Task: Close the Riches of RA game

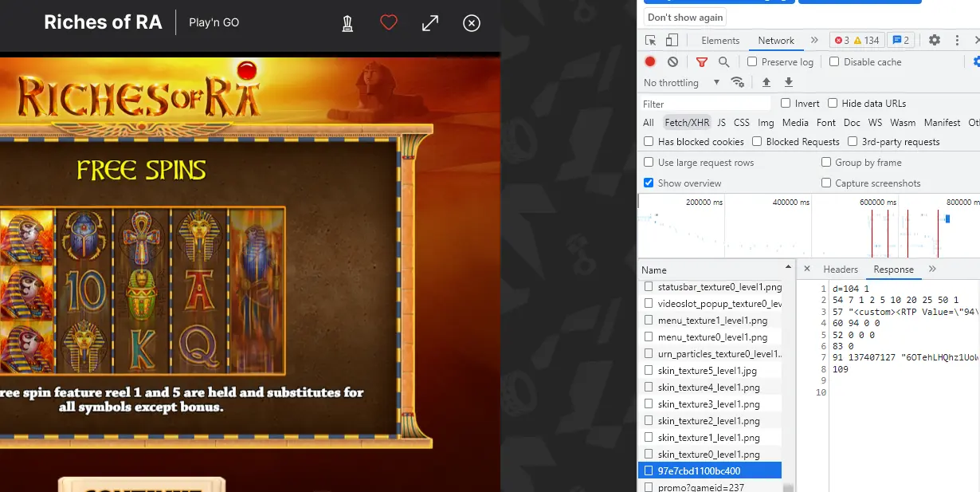Action: [472, 23]
